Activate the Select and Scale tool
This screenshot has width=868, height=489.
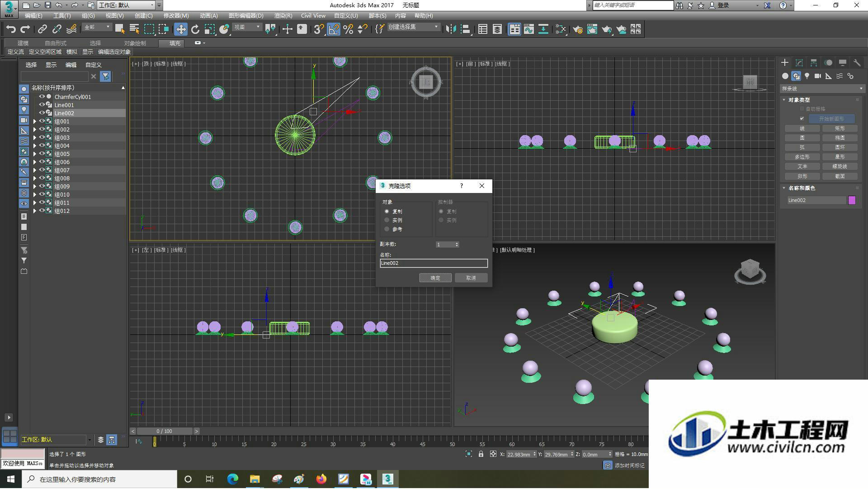210,29
